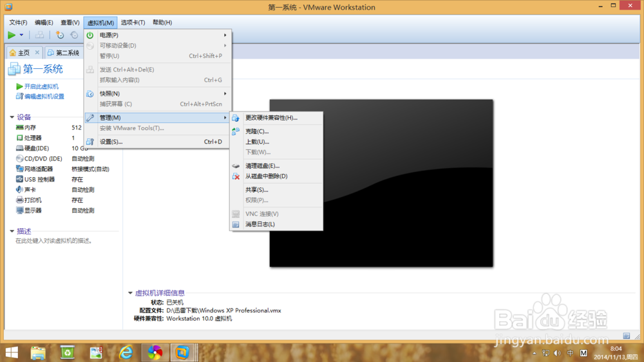Open Internet Explorer from the taskbar
This screenshot has height=362, width=644.
(x=126, y=352)
